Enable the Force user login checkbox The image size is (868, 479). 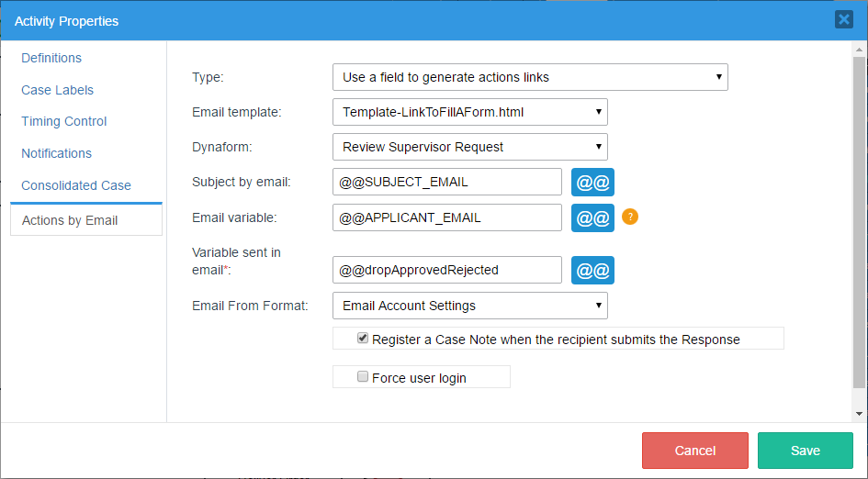coord(363,376)
